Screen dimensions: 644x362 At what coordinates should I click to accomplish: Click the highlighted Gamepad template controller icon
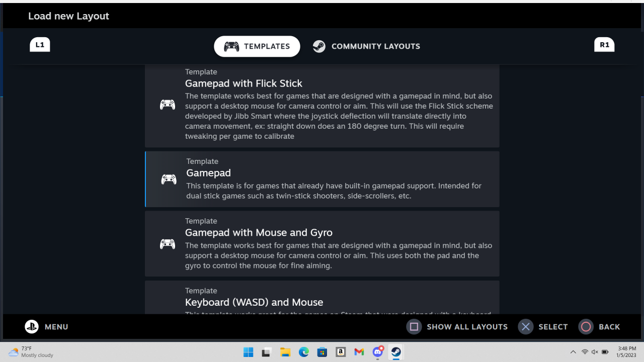pos(169,179)
